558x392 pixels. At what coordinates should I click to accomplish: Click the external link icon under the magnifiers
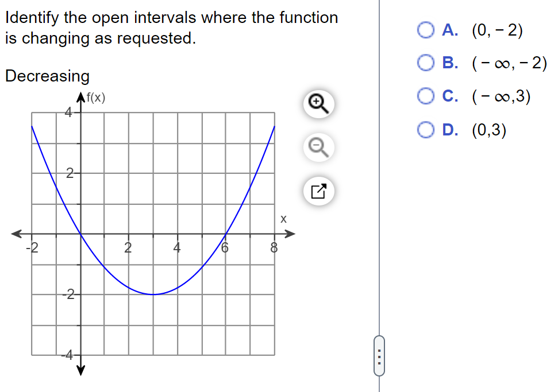coord(318,192)
